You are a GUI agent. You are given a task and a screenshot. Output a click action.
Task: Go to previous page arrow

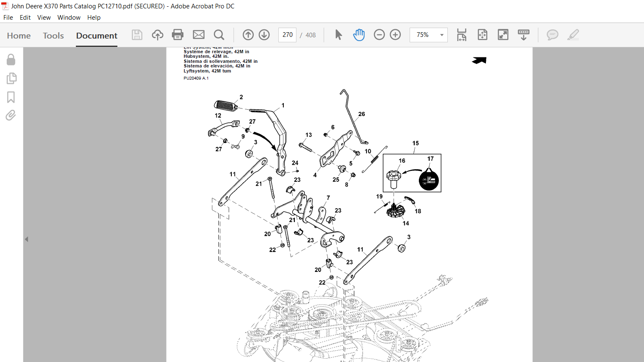(x=248, y=35)
